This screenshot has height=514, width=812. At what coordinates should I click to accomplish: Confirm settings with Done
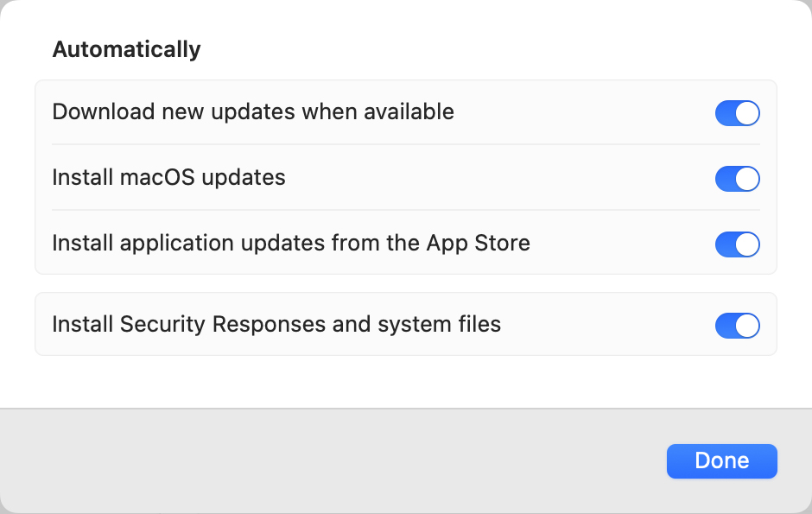(x=721, y=460)
